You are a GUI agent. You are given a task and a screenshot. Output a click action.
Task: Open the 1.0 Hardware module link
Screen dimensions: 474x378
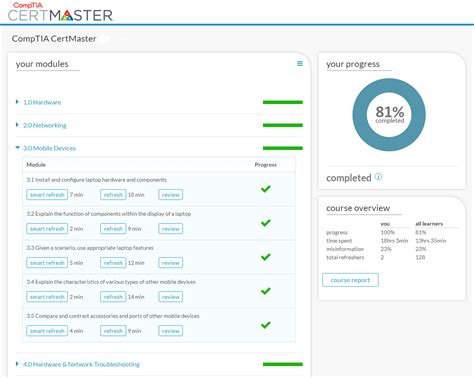pos(42,102)
